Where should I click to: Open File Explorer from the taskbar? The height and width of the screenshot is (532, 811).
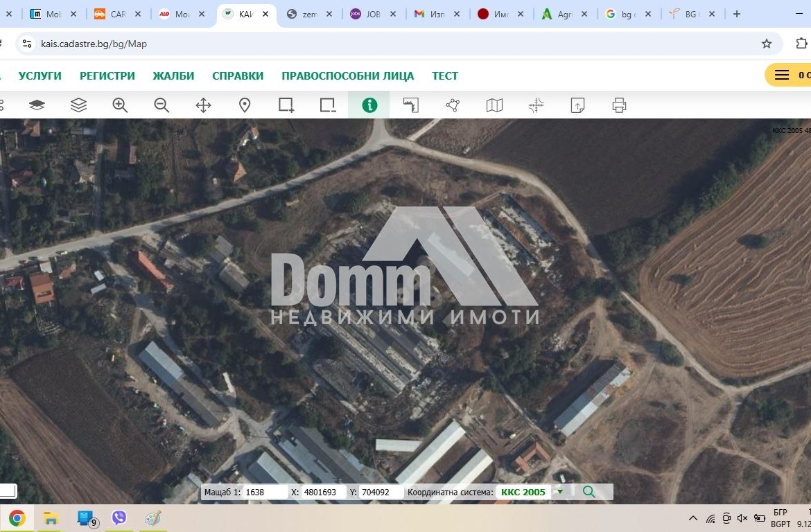click(51, 517)
